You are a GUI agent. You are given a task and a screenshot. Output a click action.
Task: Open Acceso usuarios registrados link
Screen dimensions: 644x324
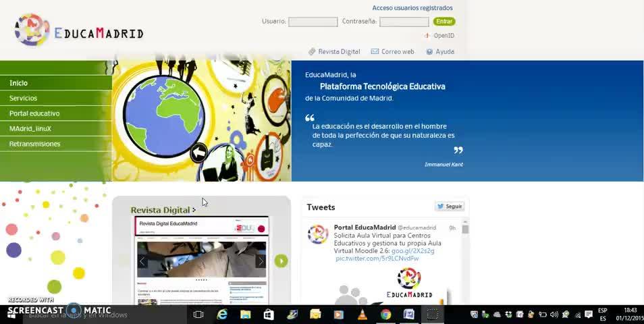point(412,8)
